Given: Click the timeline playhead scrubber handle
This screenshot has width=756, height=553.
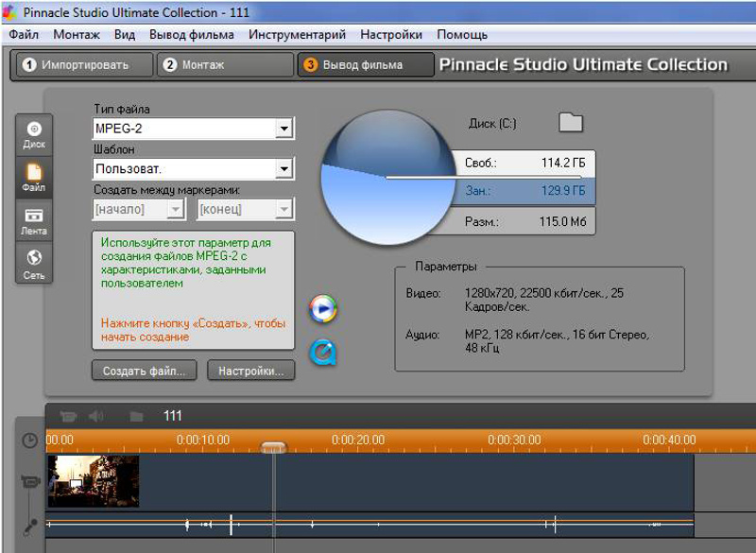Looking at the screenshot, I should pyautogui.click(x=273, y=447).
